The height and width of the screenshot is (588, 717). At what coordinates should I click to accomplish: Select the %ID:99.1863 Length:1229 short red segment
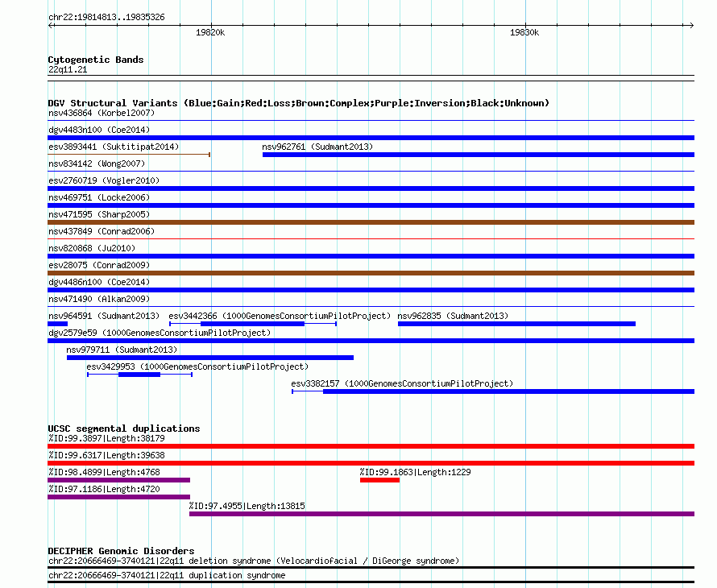[x=379, y=480]
